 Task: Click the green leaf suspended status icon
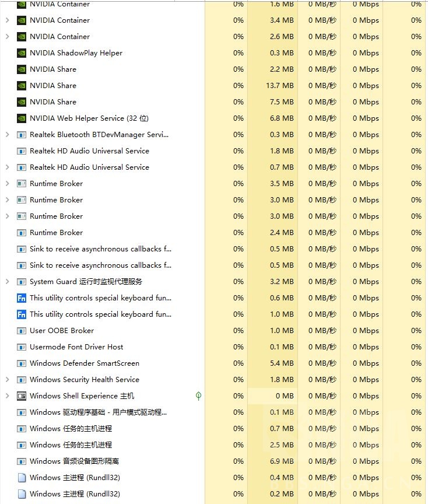pos(198,396)
